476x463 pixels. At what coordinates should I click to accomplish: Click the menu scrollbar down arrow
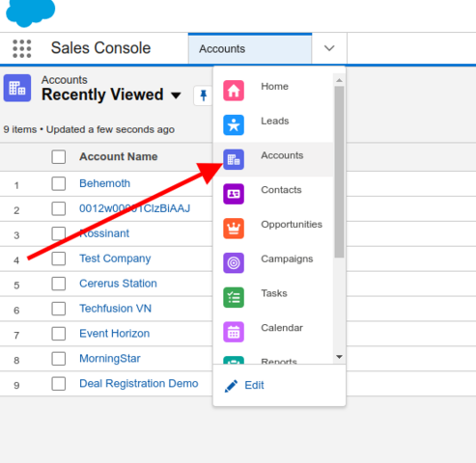pos(339,357)
